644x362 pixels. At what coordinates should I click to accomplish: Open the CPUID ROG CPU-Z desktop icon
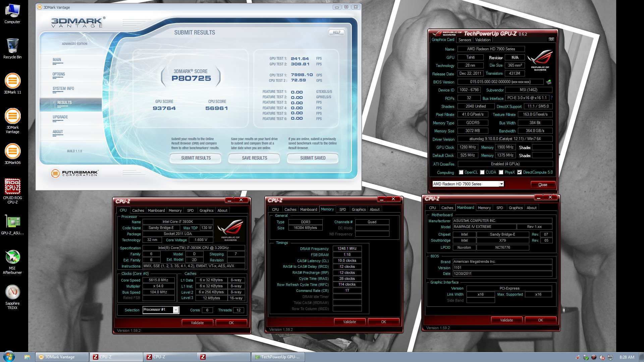click(x=12, y=191)
